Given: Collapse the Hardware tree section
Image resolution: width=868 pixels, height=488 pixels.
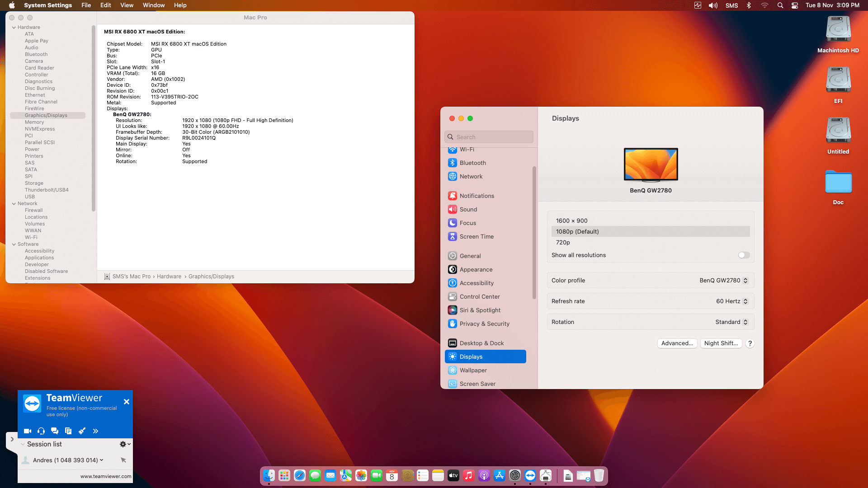Looking at the screenshot, I should coord(14,28).
